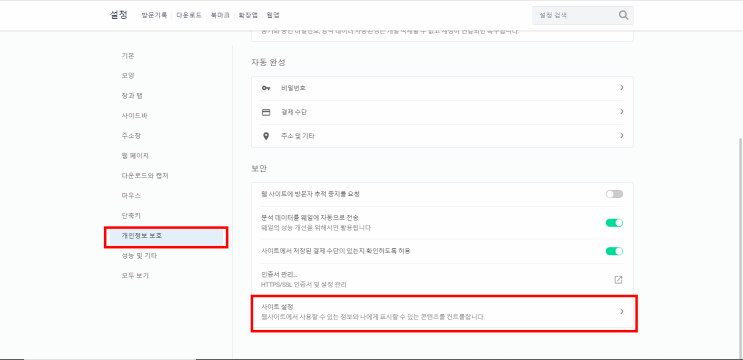
Task: Open the 방문기록 tab
Action: 154,15
